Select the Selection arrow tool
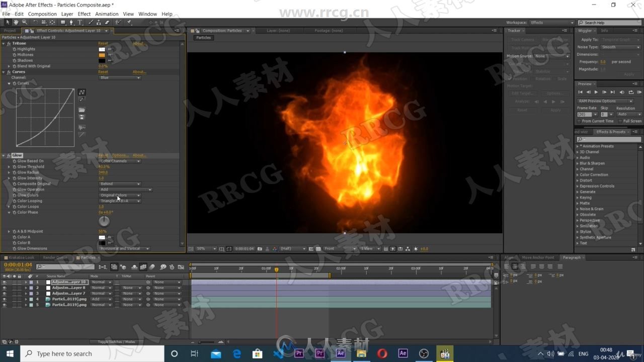644x362 pixels. pos(8,22)
